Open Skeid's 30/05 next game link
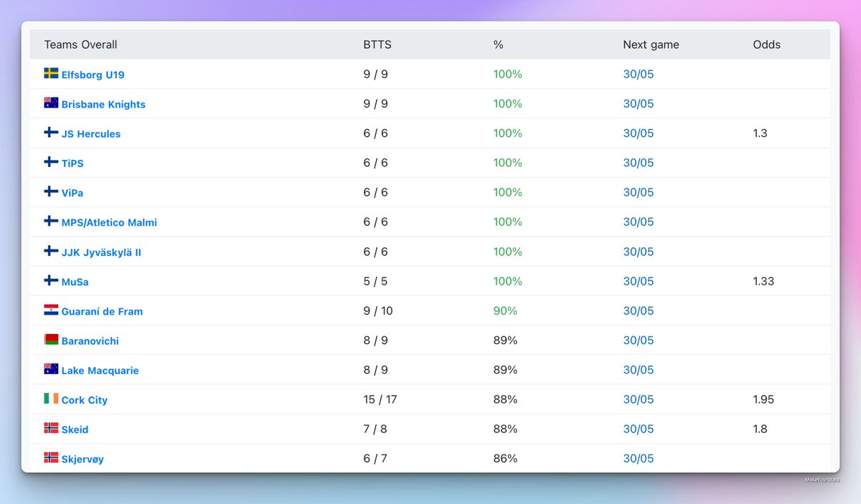This screenshot has height=504, width=861. (639, 429)
